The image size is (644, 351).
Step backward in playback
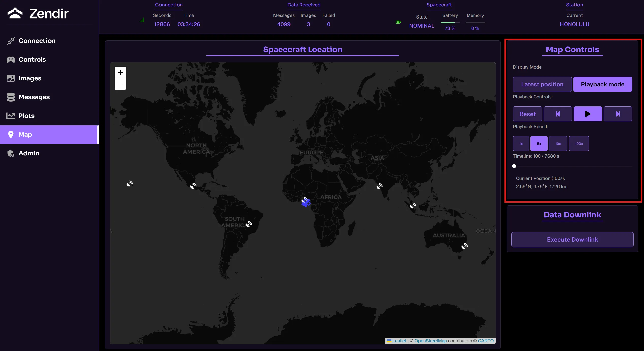(558, 114)
